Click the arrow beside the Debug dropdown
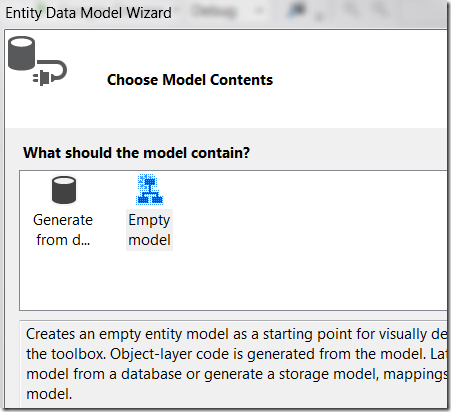 (257, 12)
